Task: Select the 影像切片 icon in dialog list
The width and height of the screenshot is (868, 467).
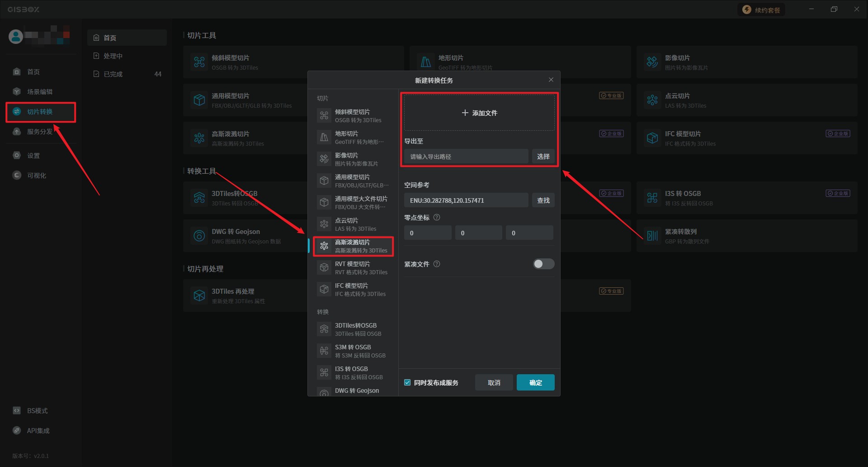Action: coord(324,159)
